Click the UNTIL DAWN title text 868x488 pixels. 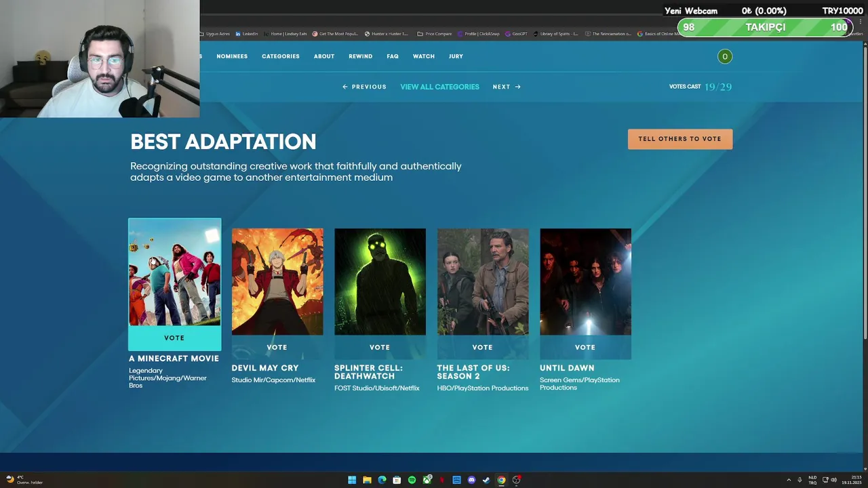[567, 368]
